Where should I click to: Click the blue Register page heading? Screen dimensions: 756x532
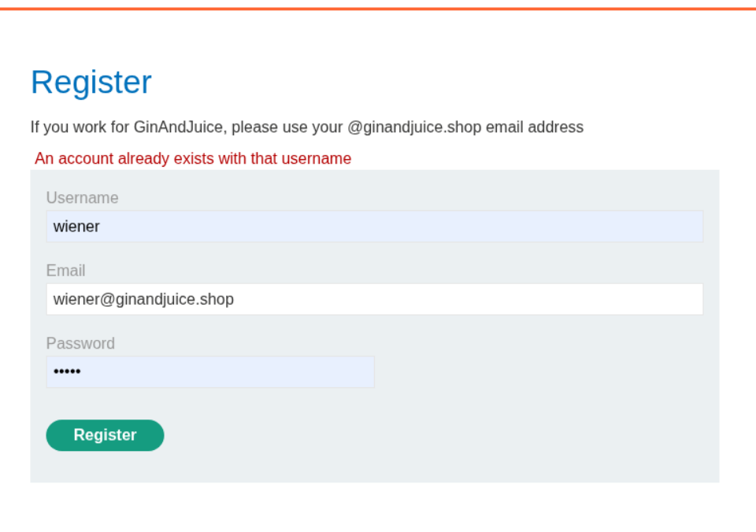pos(91,83)
